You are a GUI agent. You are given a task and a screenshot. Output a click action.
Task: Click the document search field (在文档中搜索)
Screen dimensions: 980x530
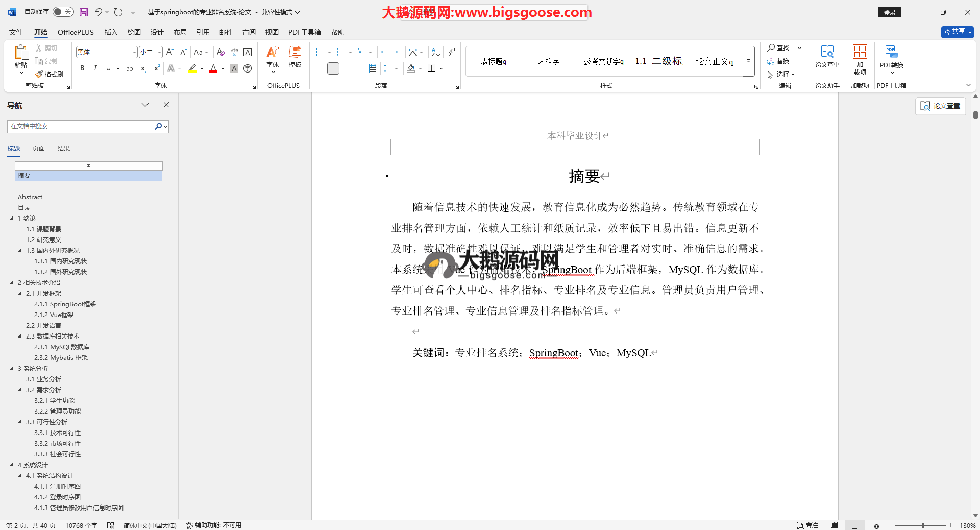(82, 126)
